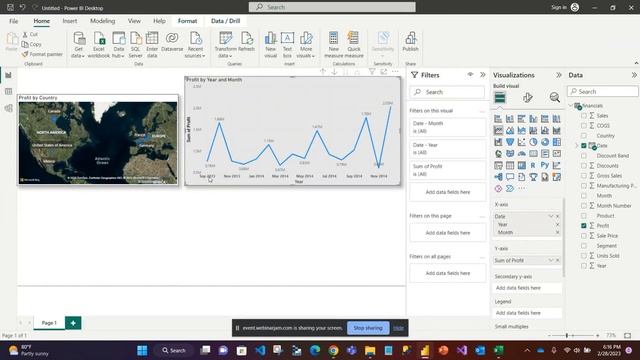Click Hide link in sharing bar
Image resolution: width=640 pixels, height=360 pixels.
click(398, 328)
